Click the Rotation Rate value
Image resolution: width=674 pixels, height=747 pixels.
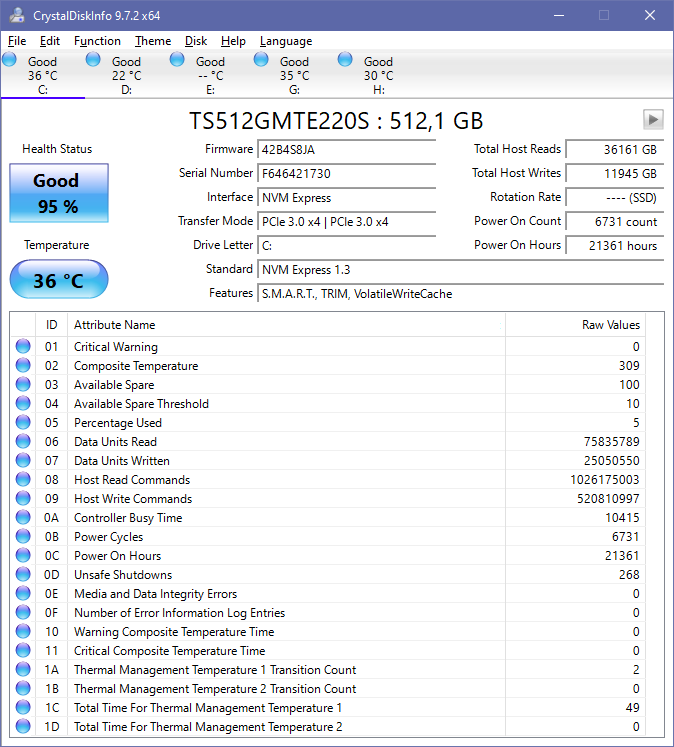(x=614, y=198)
